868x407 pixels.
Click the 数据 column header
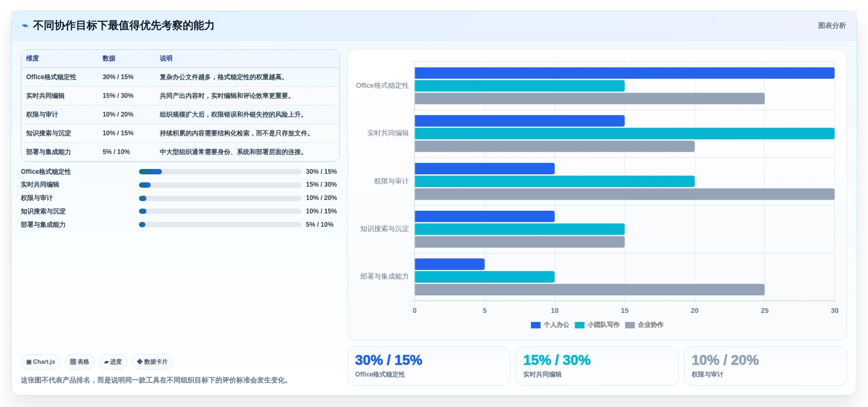[109, 59]
